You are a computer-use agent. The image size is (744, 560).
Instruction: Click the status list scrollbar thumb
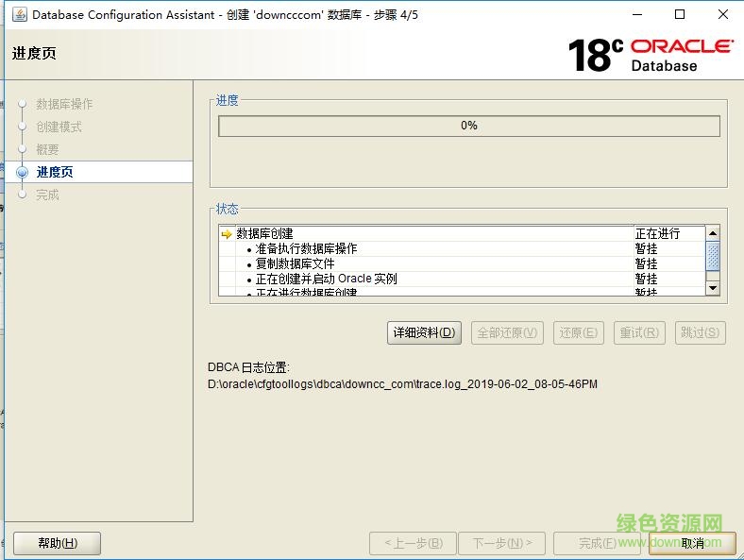pyautogui.click(x=713, y=256)
